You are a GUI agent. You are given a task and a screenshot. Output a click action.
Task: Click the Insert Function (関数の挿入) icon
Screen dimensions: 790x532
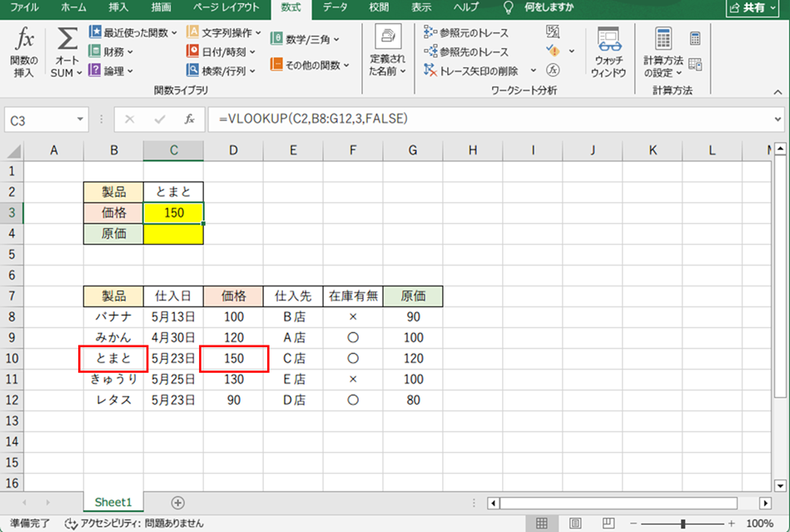(x=24, y=42)
